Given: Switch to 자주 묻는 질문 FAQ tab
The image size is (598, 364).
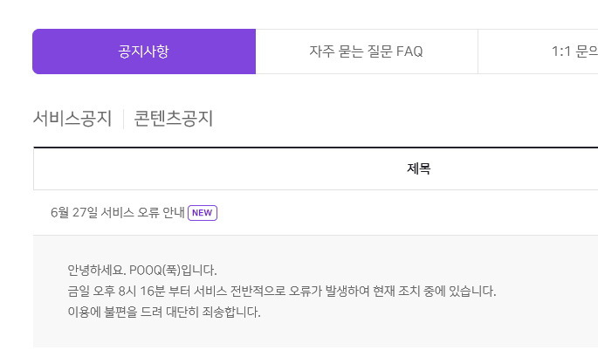Looking at the screenshot, I should tap(366, 52).
